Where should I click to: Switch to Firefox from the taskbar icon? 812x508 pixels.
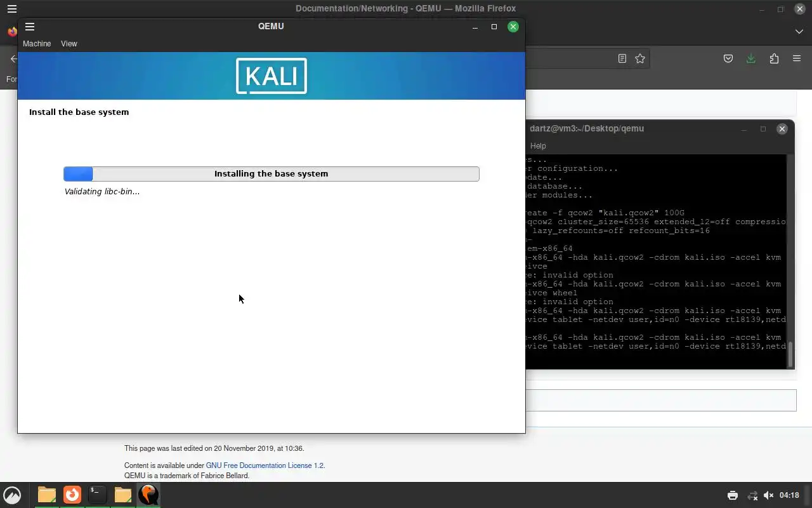[x=72, y=495]
